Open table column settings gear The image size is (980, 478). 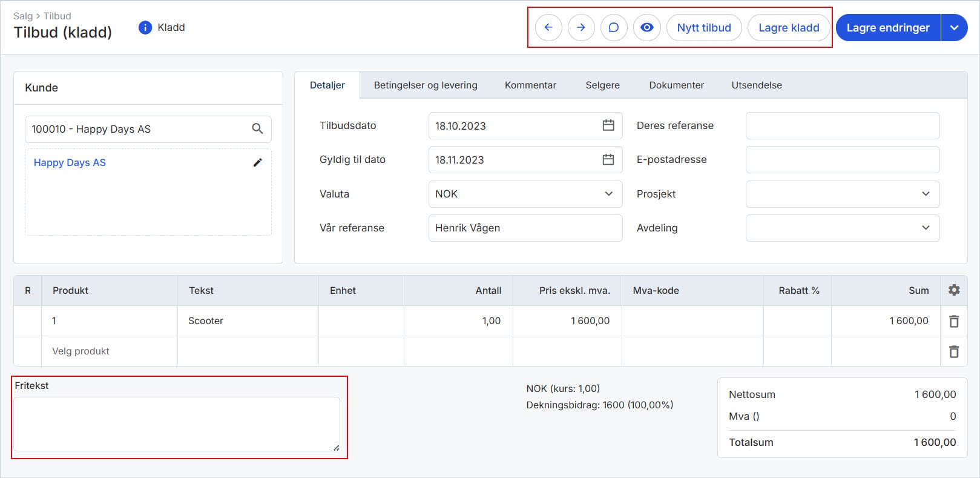(x=954, y=290)
